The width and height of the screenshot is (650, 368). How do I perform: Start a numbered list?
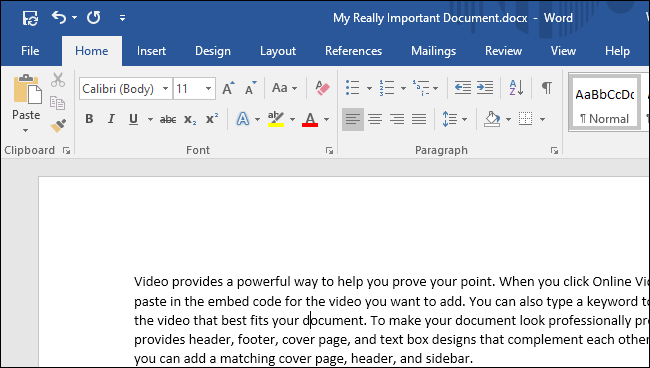386,88
